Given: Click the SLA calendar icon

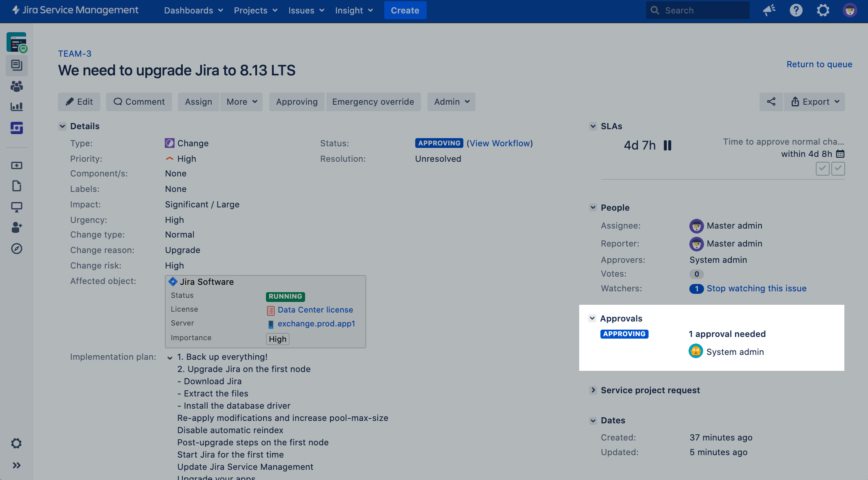Looking at the screenshot, I should 840,154.
